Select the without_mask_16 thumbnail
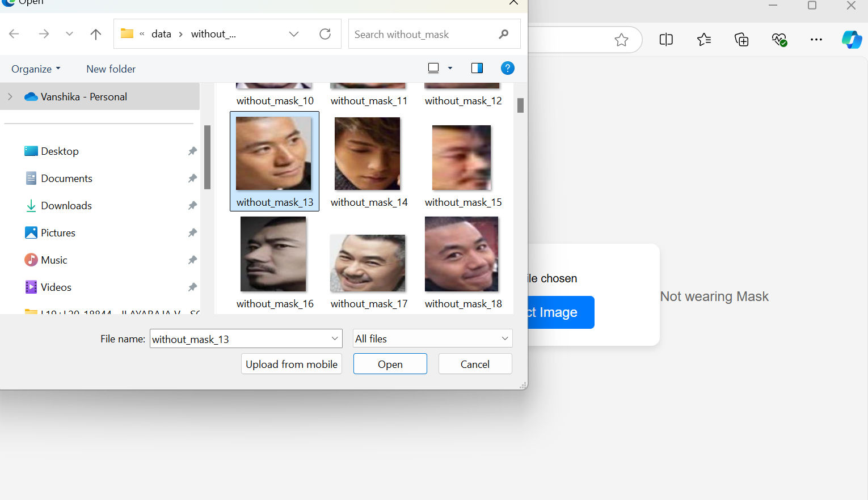Image resolution: width=868 pixels, height=500 pixels. click(273, 254)
